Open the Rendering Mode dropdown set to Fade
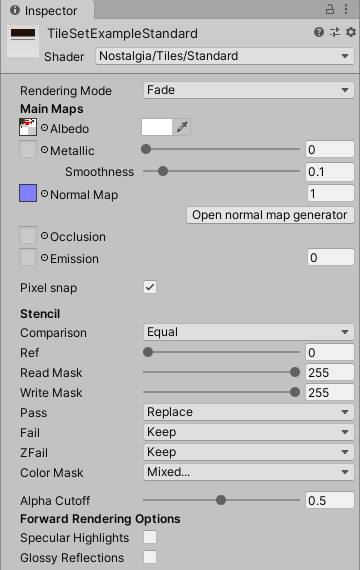Screen dimensions: 360x570 [x=249, y=90]
